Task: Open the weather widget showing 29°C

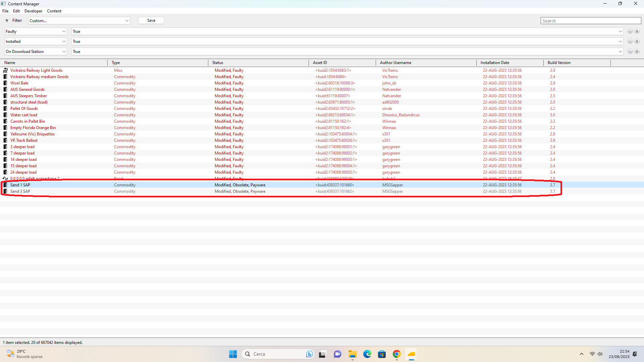Action: point(24,354)
